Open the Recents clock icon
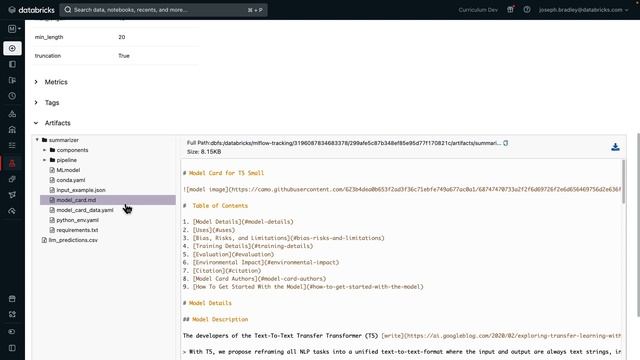Screen dimensions: 640x360 coord(12,96)
